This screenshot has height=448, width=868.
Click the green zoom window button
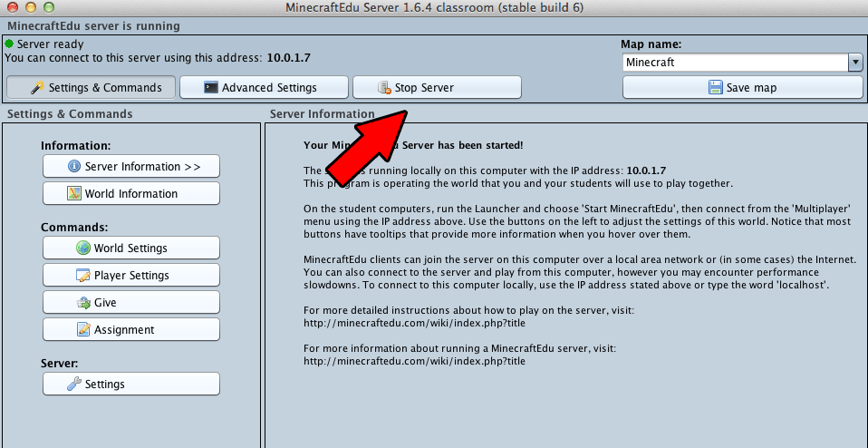click(x=49, y=8)
